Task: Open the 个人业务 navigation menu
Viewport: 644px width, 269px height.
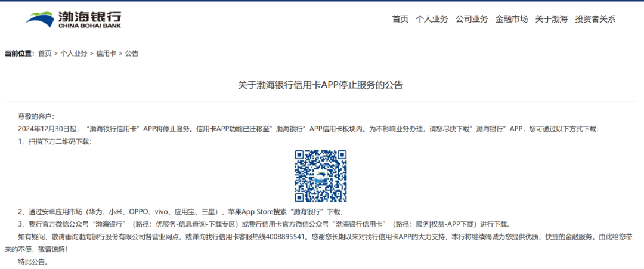Action: 432,19
